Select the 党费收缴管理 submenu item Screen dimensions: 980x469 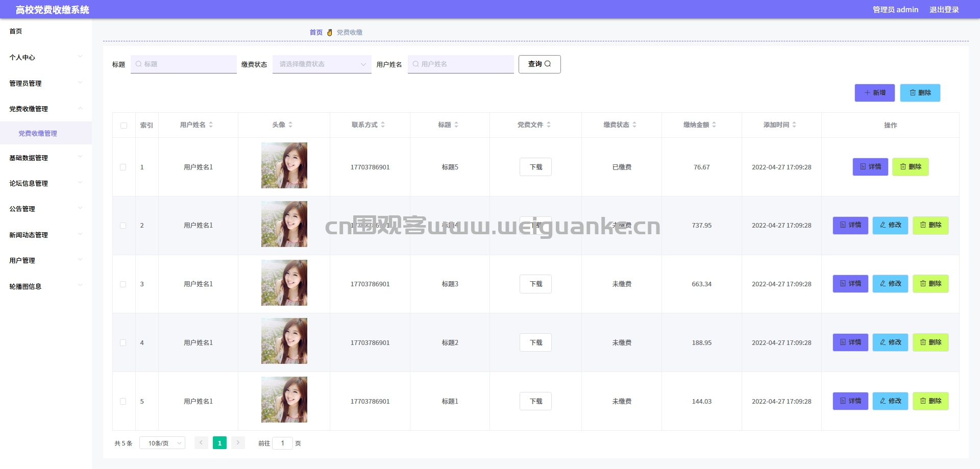coord(46,133)
